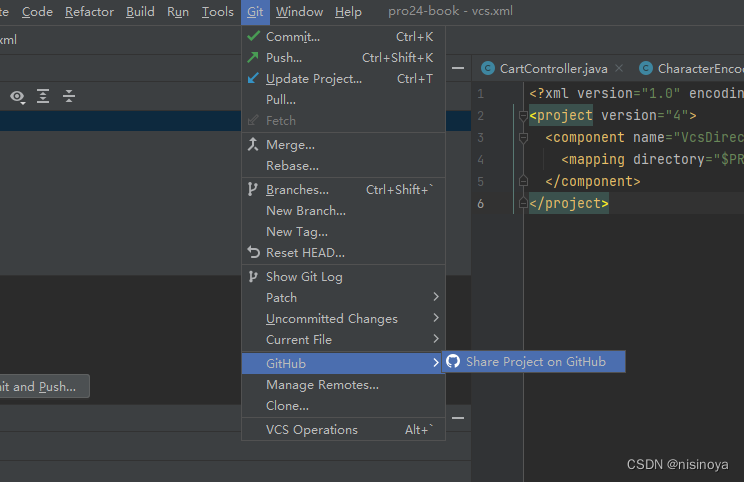Viewport: 744px width, 482px height.
Task: Open the GitHub submenu entry
Action: 344,363
